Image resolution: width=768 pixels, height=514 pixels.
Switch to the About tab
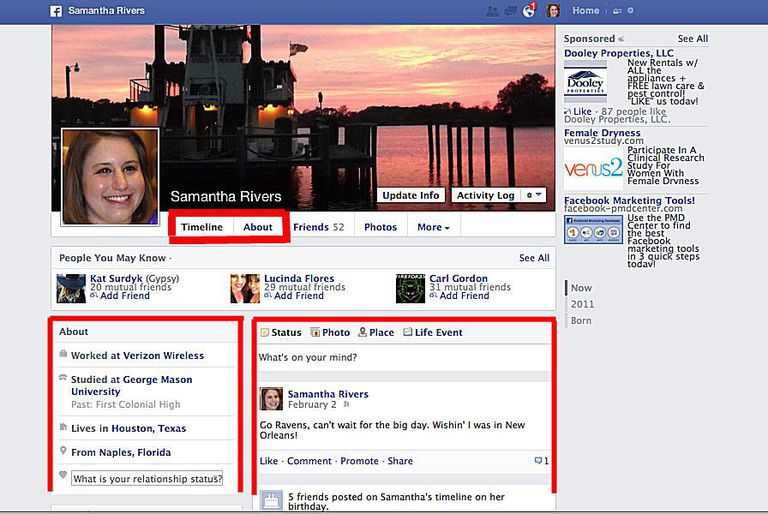258,227
